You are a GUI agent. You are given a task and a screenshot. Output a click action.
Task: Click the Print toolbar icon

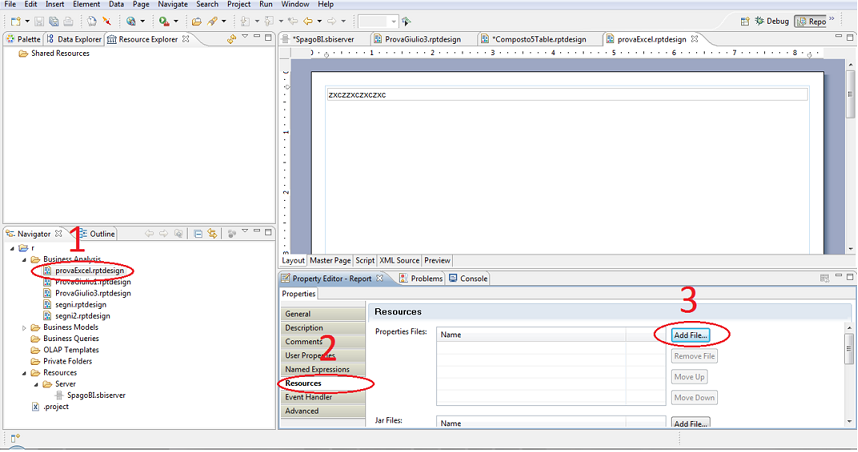click(68, 21)
